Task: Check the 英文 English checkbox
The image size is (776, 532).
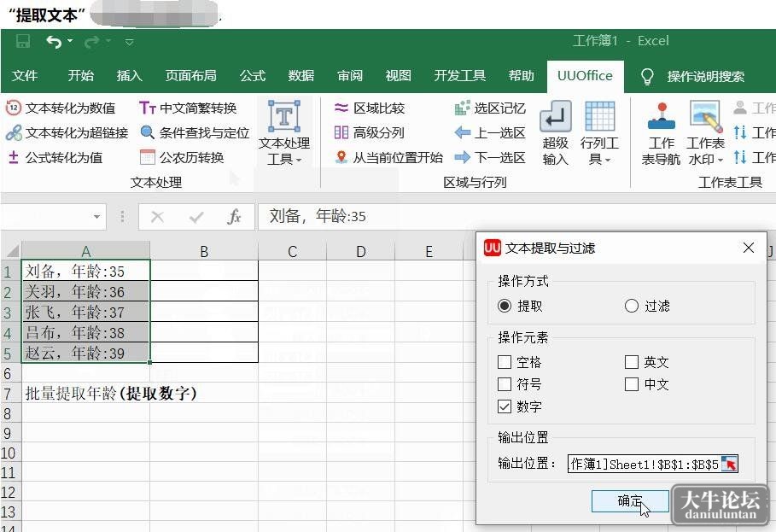Action: pyautogui.click(x=632, y=362)
